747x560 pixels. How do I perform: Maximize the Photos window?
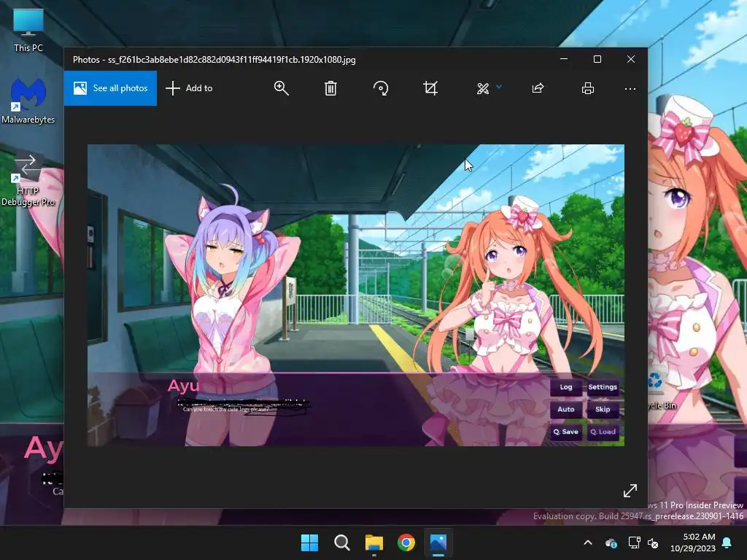click(x=597, y=59)
